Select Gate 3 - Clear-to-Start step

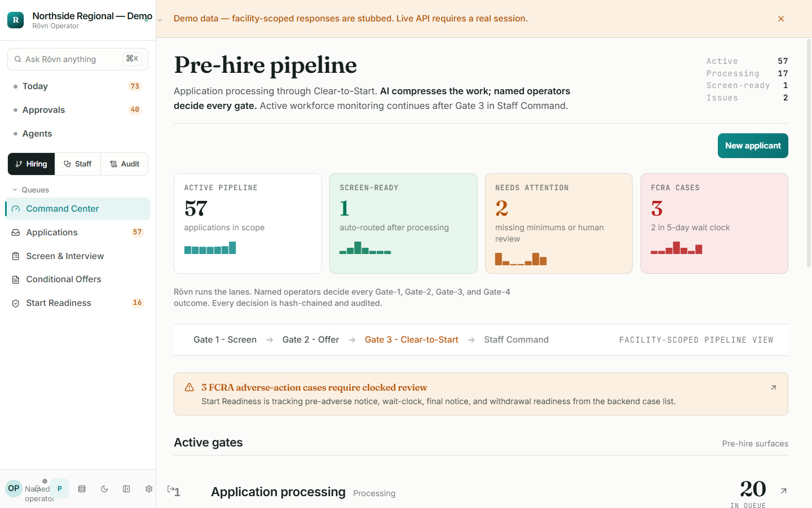[412, 340]
